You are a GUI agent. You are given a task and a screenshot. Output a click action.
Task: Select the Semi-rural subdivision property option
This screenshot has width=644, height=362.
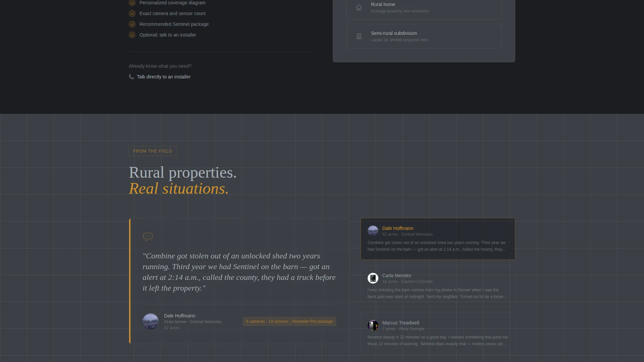tap(424, 36)
